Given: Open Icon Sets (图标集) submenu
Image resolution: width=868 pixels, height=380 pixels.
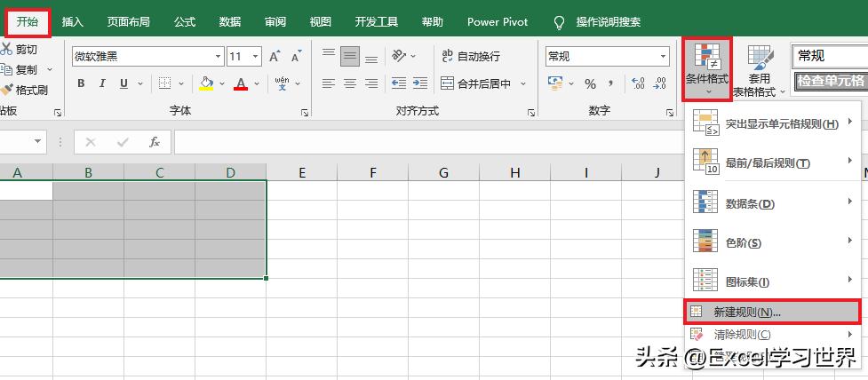Looking at the screenshot, I should (x=773, y=281).
